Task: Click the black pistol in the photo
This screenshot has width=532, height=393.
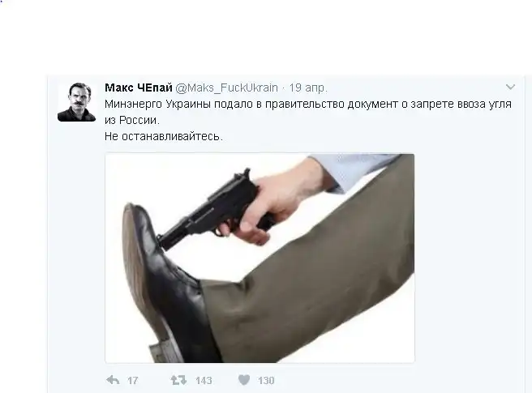Action: 210,210
